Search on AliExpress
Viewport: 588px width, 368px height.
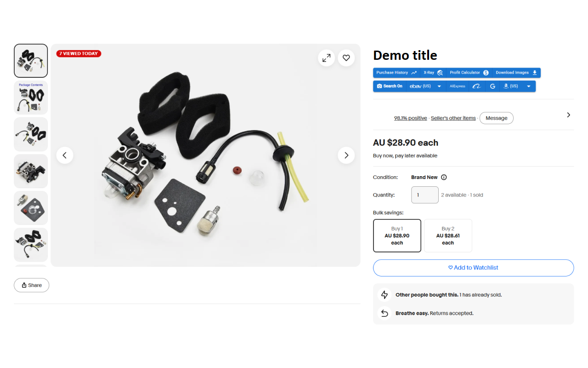click(x=458, y=86)
